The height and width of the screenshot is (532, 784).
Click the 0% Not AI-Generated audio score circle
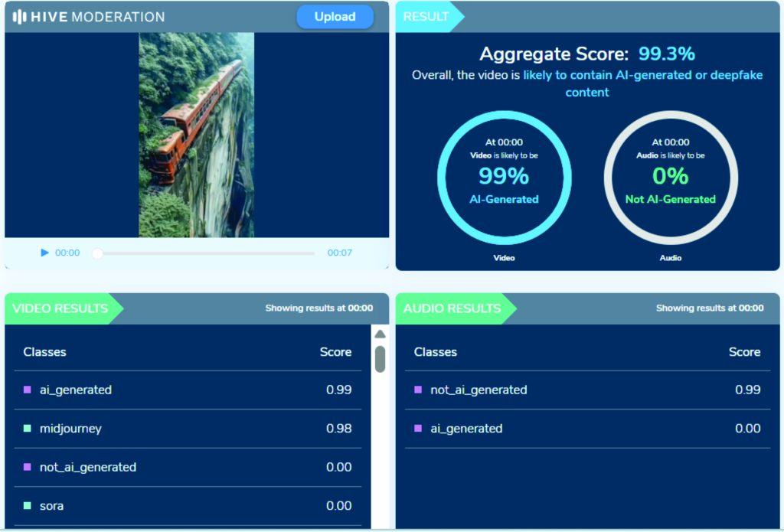click(671, 178)
